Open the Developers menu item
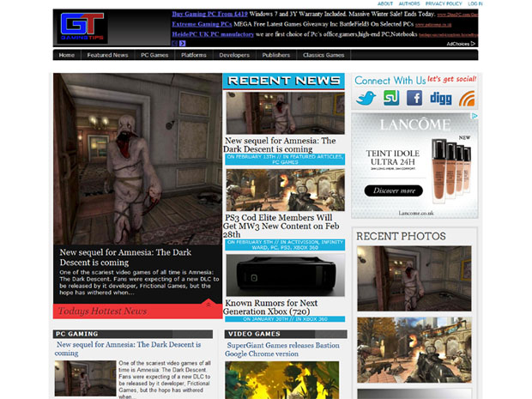The height and width of the screenshot is (399, 532). [x=234, y=55]
